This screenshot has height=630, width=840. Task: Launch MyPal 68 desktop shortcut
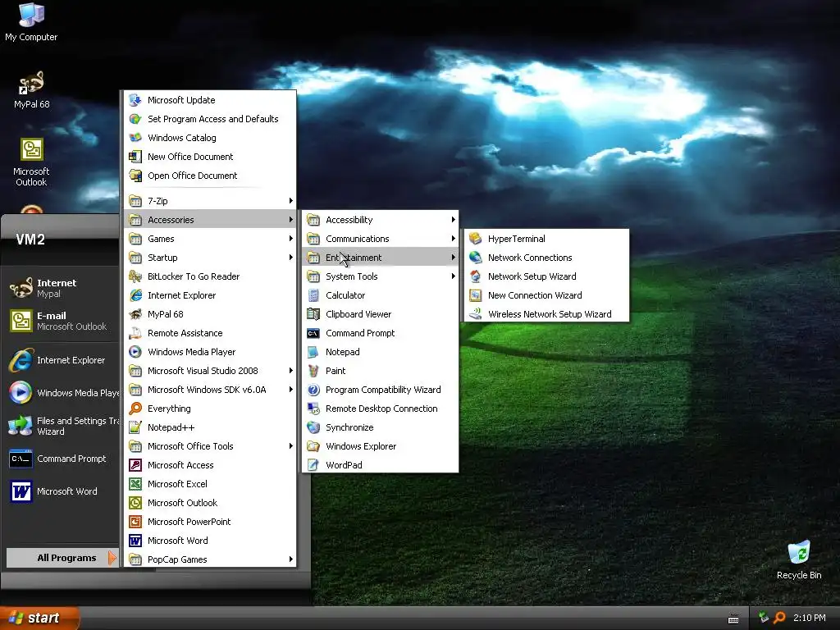point(31,89)
